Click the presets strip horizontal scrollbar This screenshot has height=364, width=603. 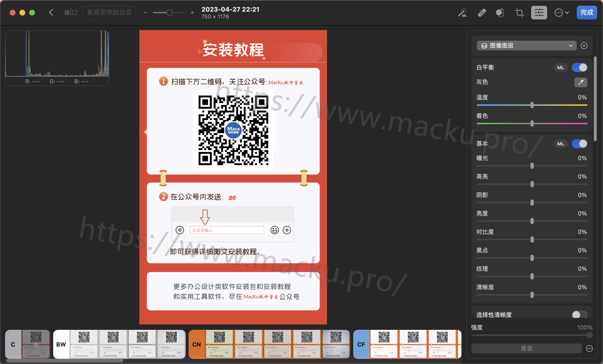(x=65, y=361)
